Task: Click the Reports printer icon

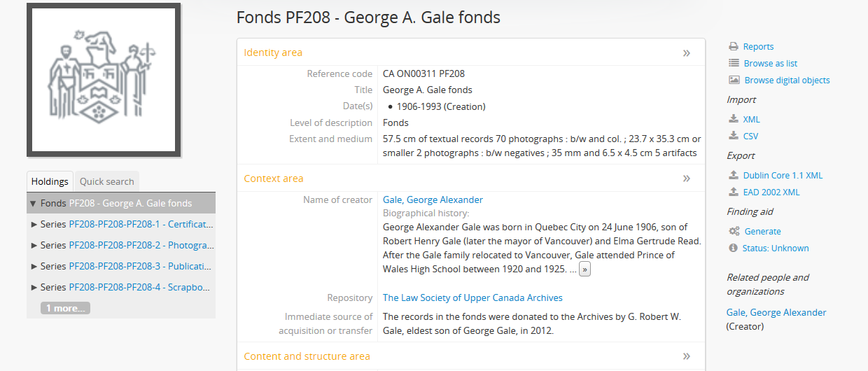Action: coord(734,47)
